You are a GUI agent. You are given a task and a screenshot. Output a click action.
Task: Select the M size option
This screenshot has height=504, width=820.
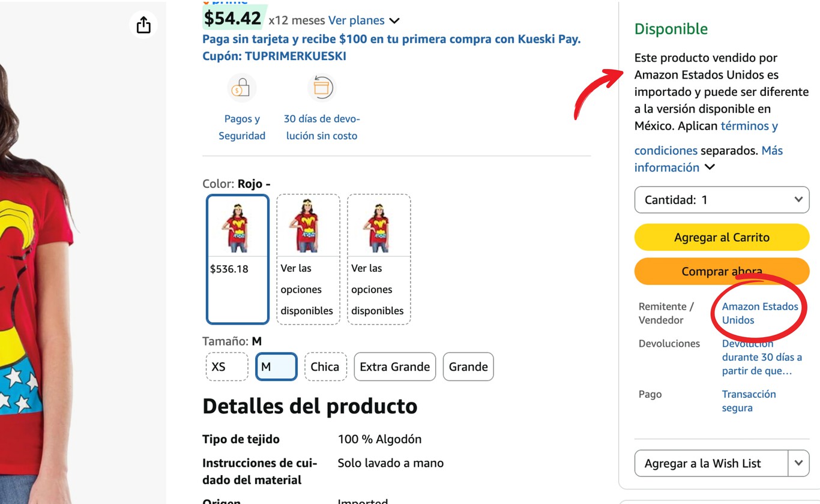tap(276, 367)
